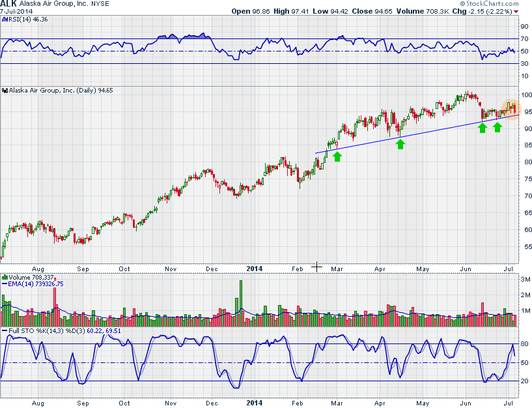Click the 55 label on the price axis

pos(528,247)
